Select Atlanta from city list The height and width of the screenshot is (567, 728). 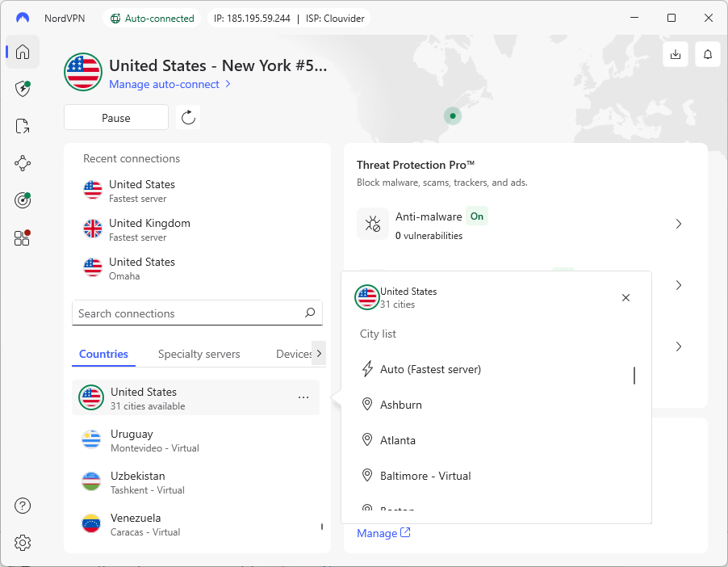pyautogui.click(x=398, y=439)
